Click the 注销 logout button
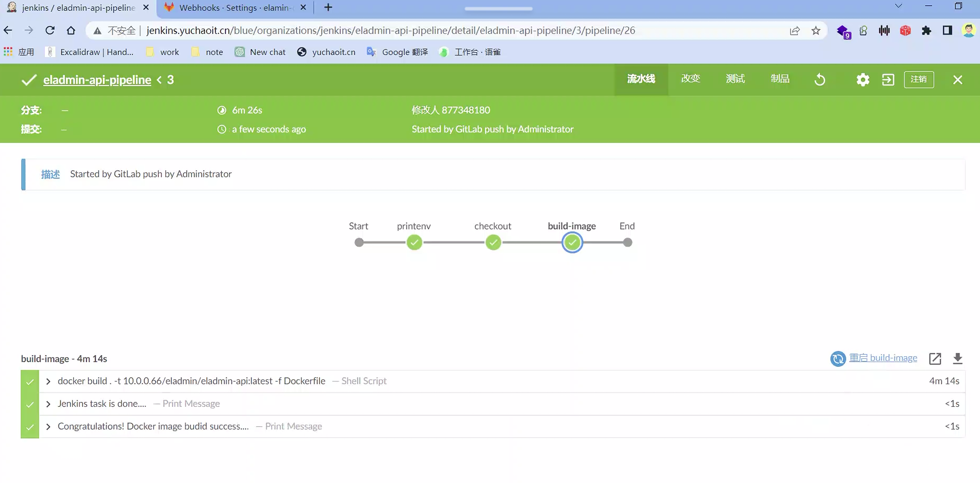The width and height of the screenshot is (980, 483). pyautogui.click(x=918, y=79)
